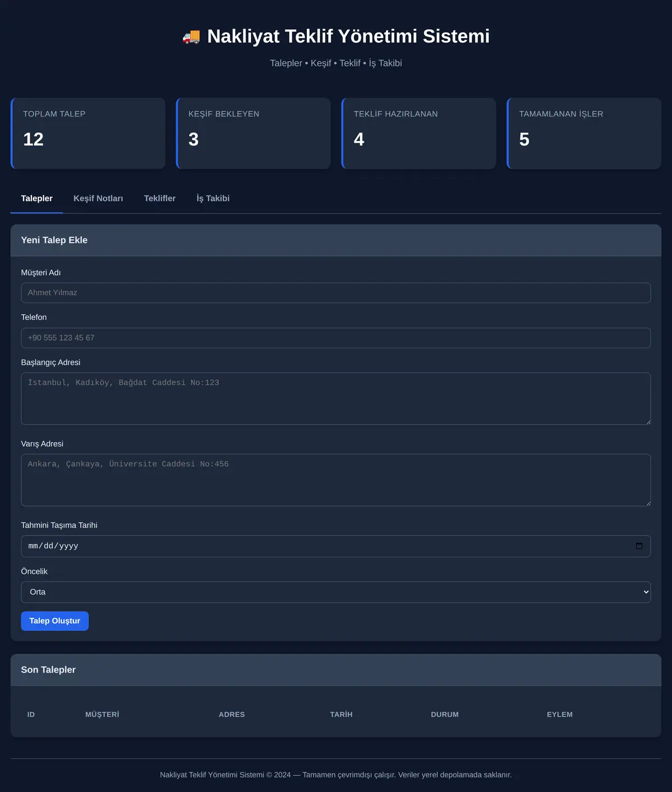
Task: Click the Talep Oluştur button
Action: click(x=55, y=621)
